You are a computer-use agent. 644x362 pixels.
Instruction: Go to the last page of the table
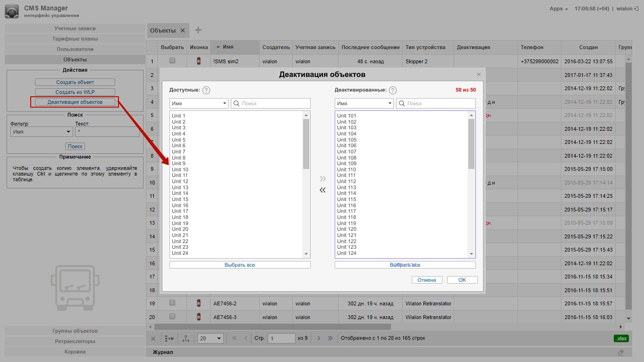(330, 338)
